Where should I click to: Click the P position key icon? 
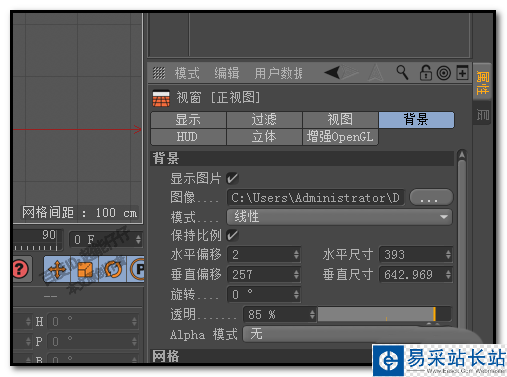click(x=136, y=269)
